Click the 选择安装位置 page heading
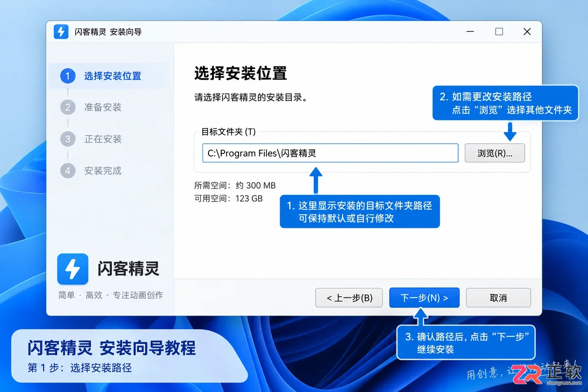This screenshot has width=588, height=392. pyautogui.click(x=241, y=73)
